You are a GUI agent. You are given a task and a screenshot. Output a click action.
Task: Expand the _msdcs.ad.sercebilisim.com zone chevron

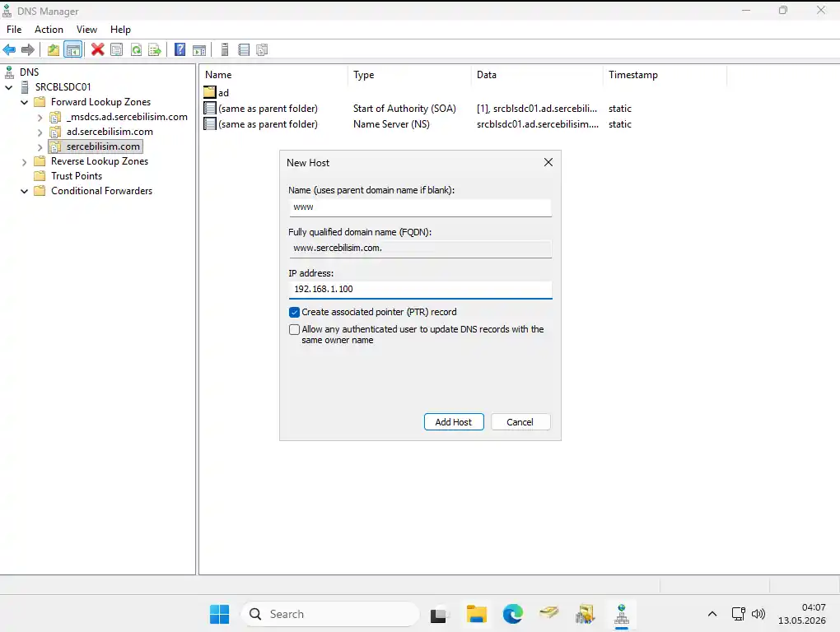point(40,117)
